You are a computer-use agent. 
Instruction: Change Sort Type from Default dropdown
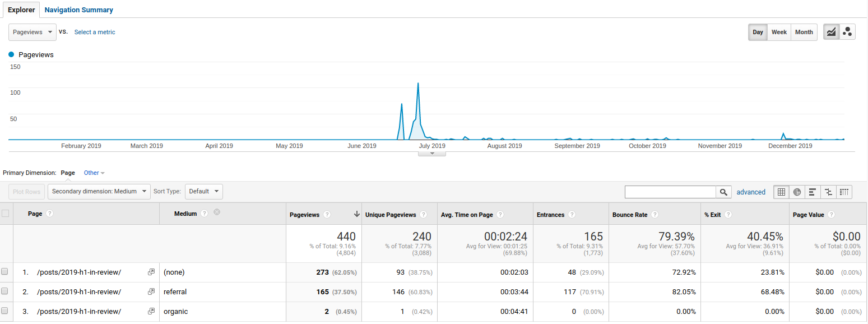[x=203, y=191]
